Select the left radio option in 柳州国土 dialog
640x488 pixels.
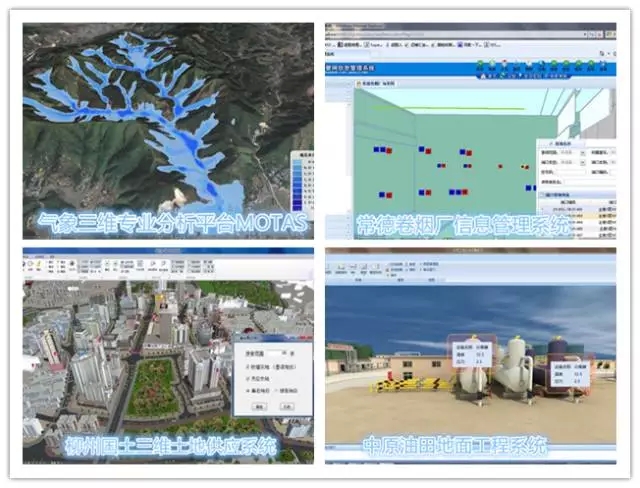(x=247, y=390)
